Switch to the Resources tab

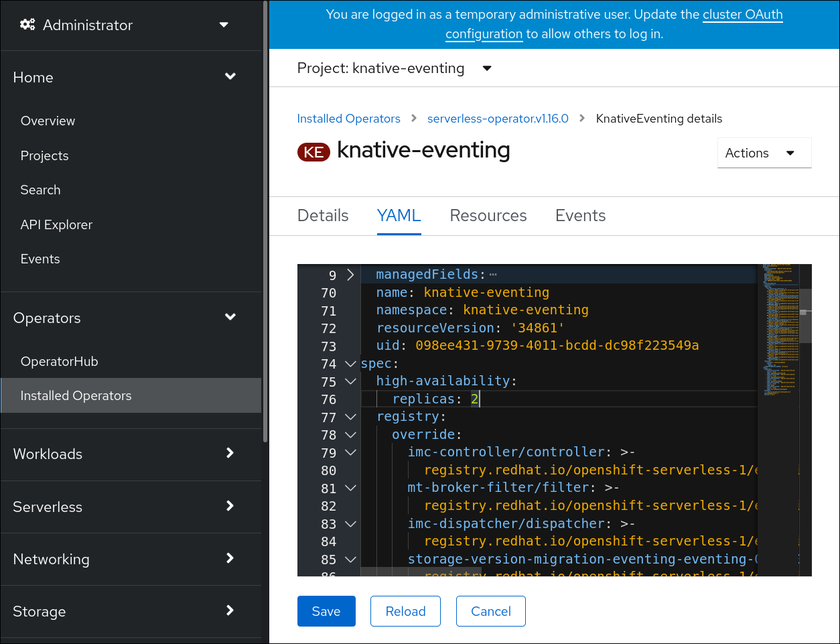(x=488, y=216)
